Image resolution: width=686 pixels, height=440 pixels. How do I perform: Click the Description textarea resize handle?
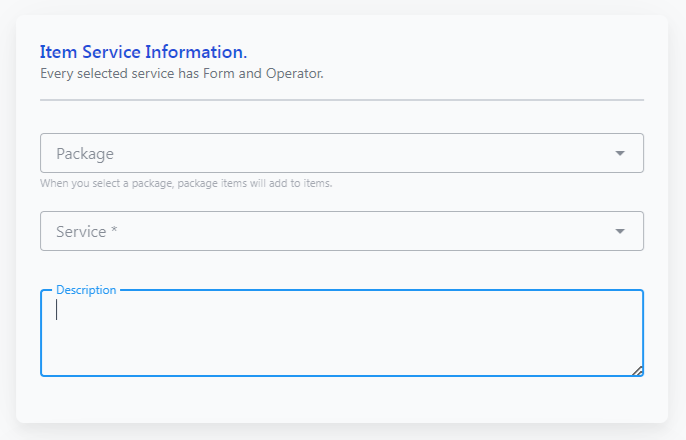pos(637,371)
